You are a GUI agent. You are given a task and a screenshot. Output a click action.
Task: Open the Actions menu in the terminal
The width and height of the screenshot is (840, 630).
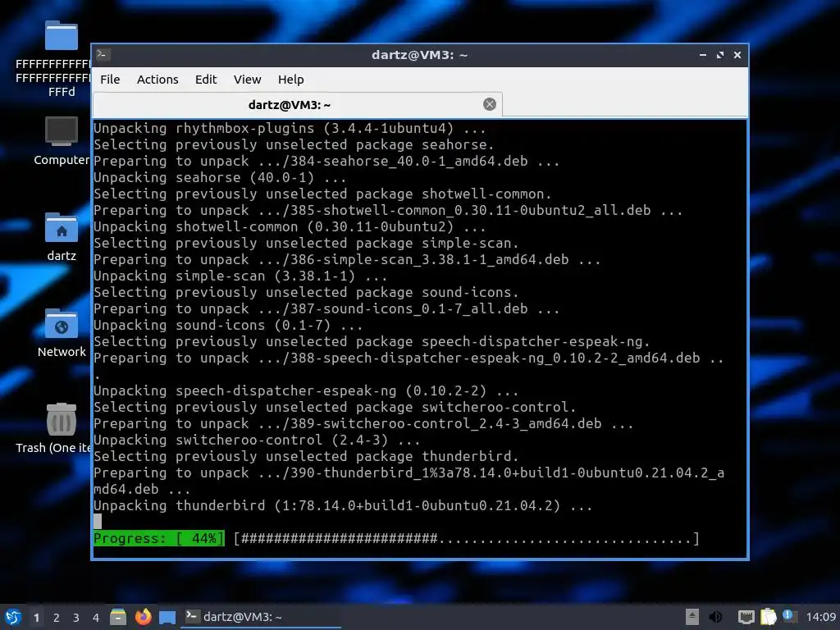point(157,80)
